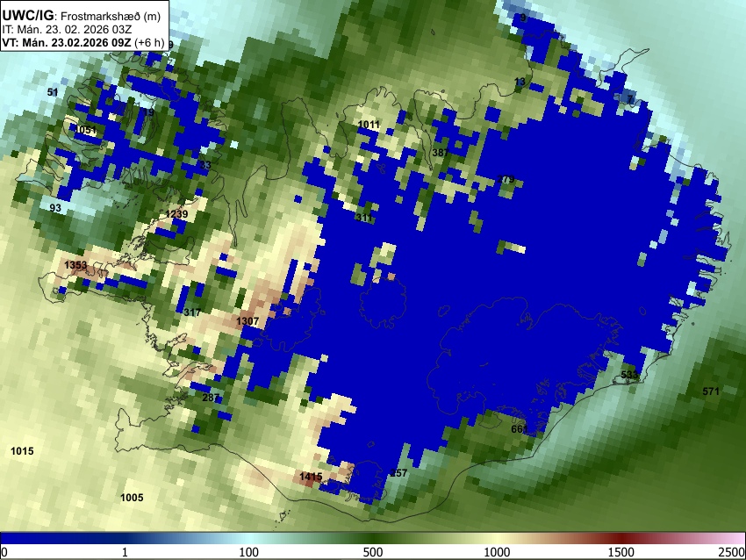Click the map value 1011
This screenshot has width=746, height=560.
(x=369, y=125)
